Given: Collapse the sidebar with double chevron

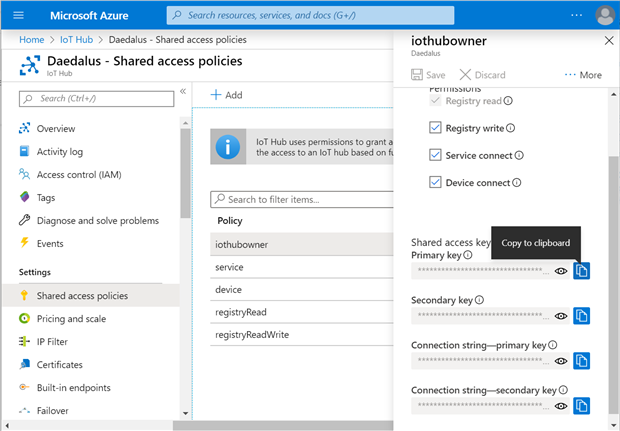Looking at the screenshot, I should coord(183,91).
